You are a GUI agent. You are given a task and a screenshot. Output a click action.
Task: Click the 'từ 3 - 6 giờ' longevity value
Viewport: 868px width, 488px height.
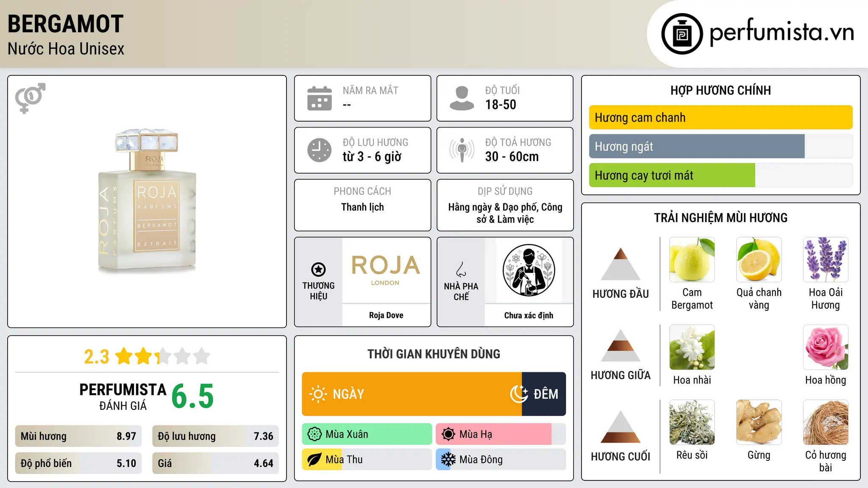[372, 157]
